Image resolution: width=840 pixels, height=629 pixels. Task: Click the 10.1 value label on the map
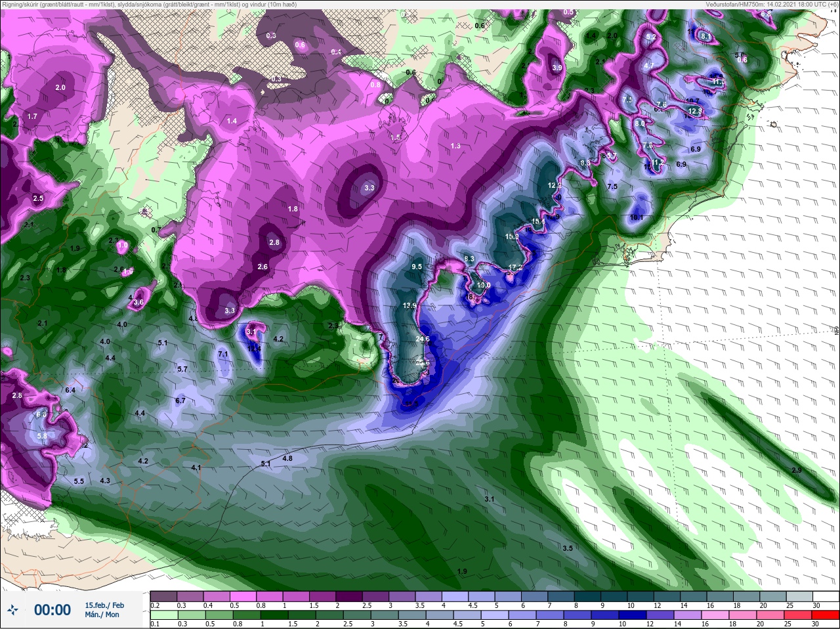637,217
